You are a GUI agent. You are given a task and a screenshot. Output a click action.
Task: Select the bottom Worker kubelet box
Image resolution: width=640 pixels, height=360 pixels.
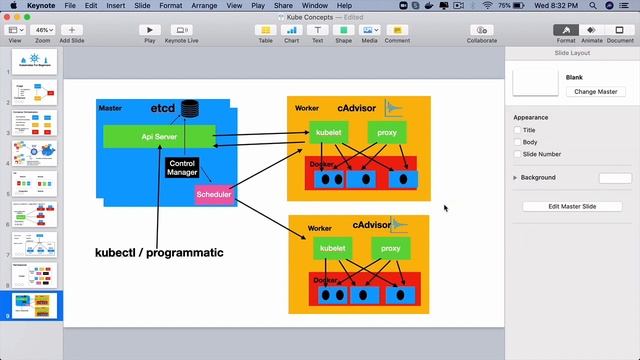pos(333,248)
